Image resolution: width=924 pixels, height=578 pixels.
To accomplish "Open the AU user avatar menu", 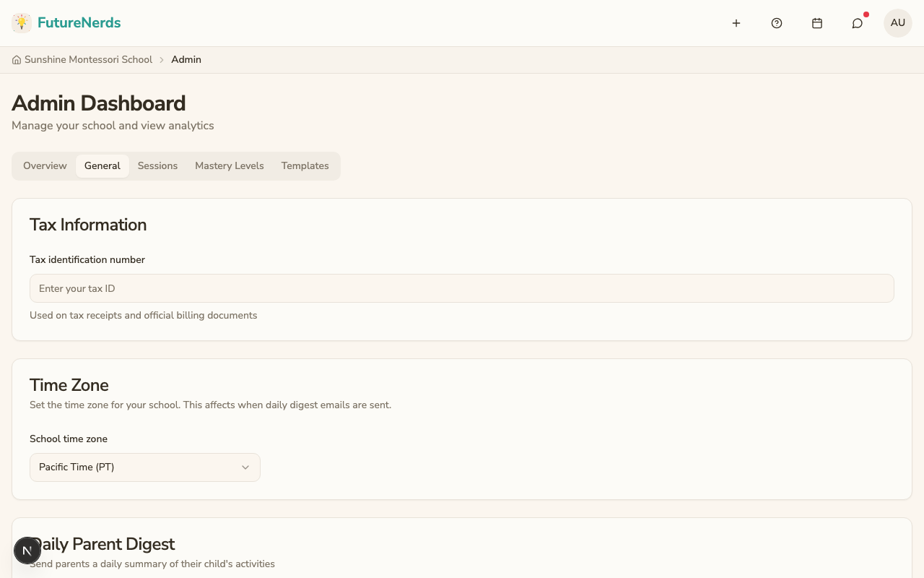I will [x=898, y=23].
